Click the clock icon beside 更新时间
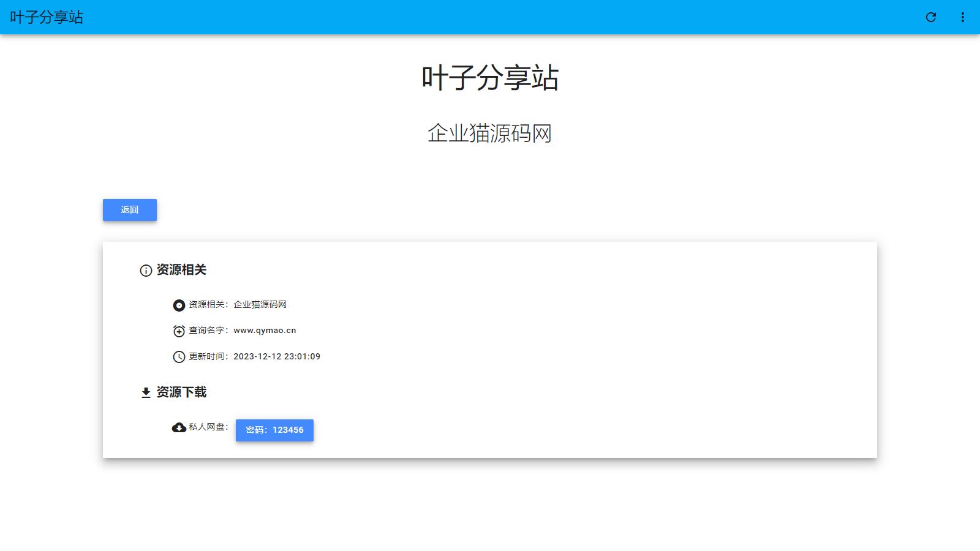The image size is (980, 551). (179, 357)
